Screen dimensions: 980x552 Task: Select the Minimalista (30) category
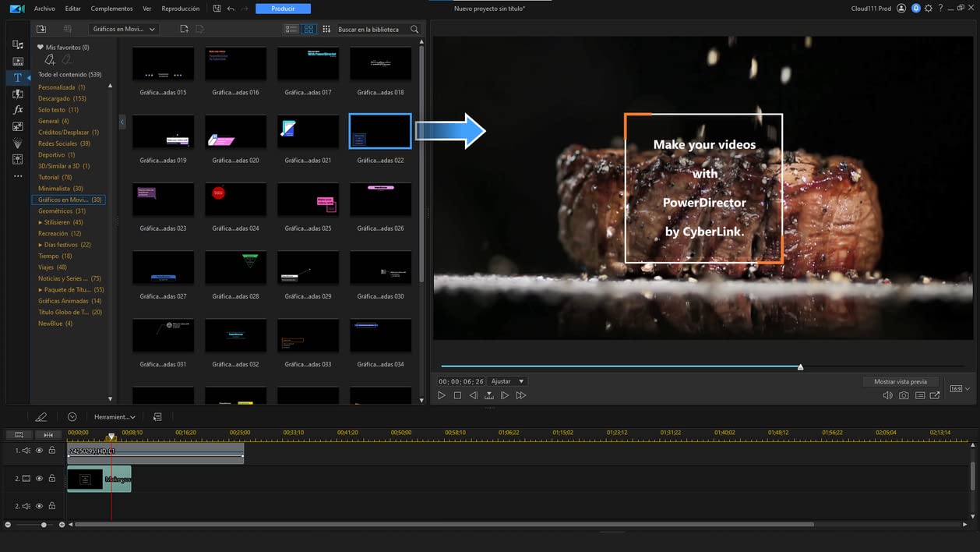tap(61, 189)
